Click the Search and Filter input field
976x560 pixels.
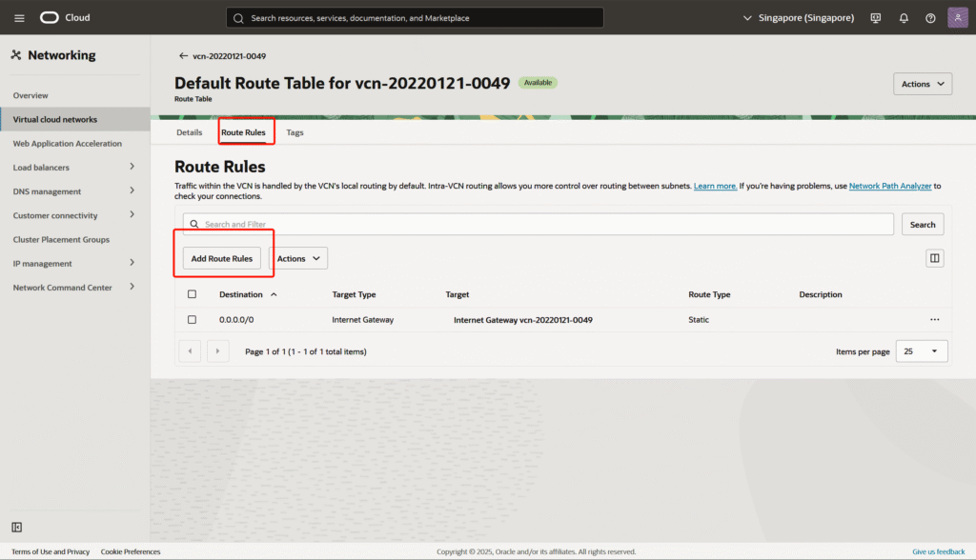click(x=539, y=224)
